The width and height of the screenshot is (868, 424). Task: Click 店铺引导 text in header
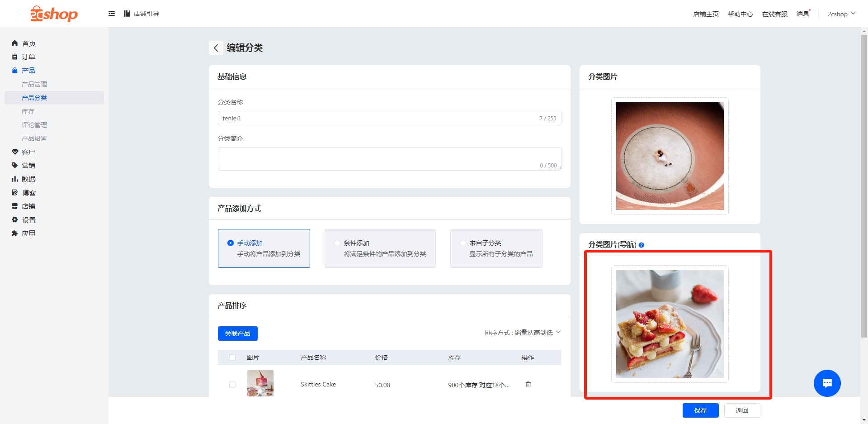(x=146, y=14)
